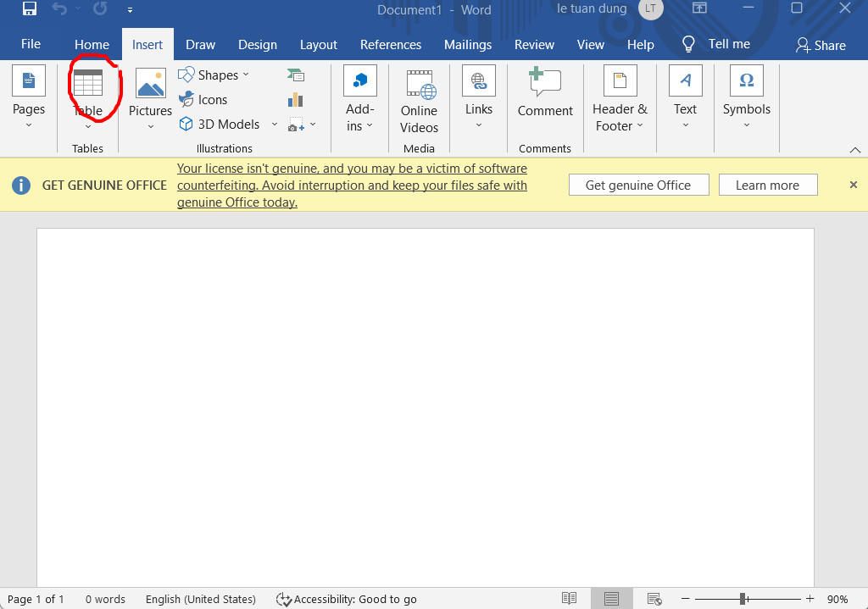This screenshot has width=868, height=609.
Task: Open the account avatar with initials LT
Action: 650,8
